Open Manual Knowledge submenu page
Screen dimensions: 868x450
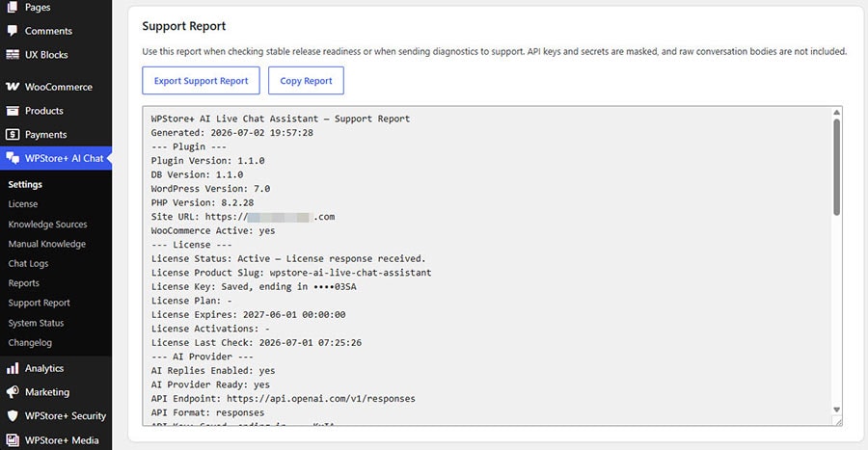pyautogui.click(x=47, y=244)
